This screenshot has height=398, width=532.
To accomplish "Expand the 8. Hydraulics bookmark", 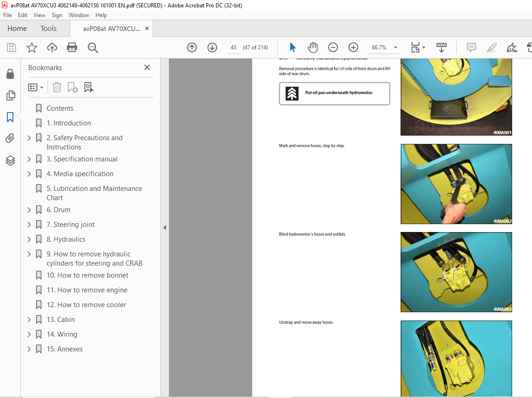I will coord(29,239).
